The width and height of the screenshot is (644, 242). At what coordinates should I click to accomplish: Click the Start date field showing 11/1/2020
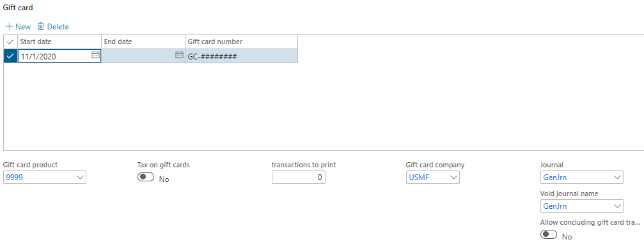(x=59, y=56)
